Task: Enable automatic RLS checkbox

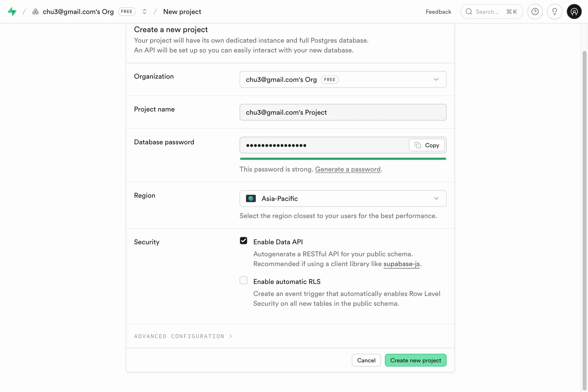Action: point(244,280)
